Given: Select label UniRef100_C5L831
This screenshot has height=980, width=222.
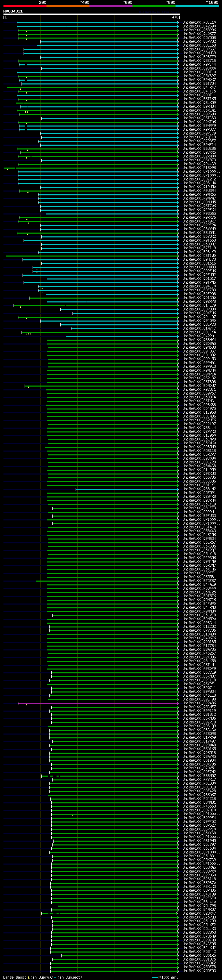Looking at the screenshot, I should (x=199, y=856).
